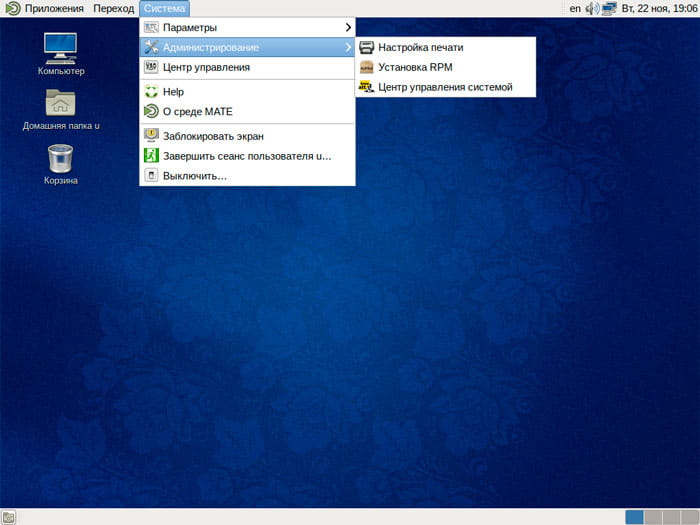Open Центр управления системой
This screenshot has height=525, width=700.
(x=446, y=87)
